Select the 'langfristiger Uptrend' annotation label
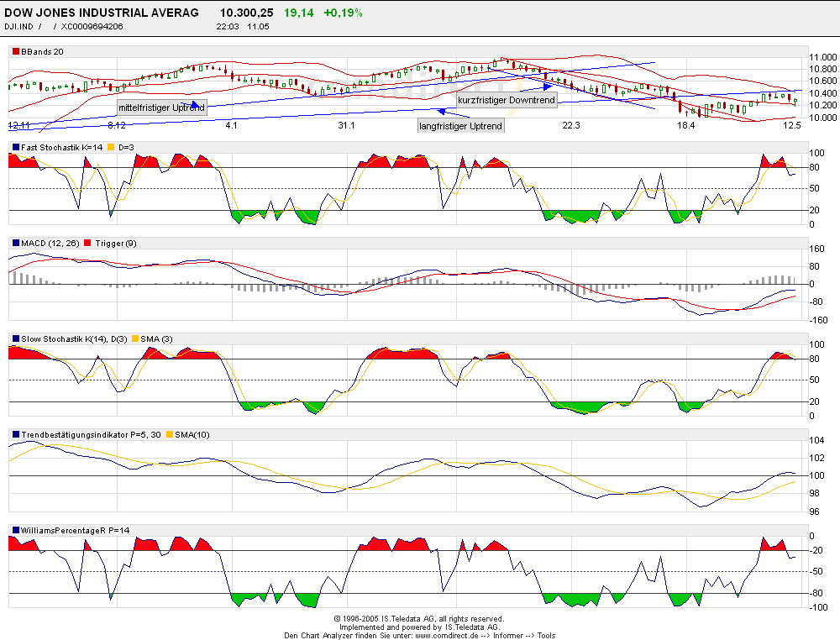Image resolution: width=840 pixels, height=640 pixels. click(x=460, y=126)
